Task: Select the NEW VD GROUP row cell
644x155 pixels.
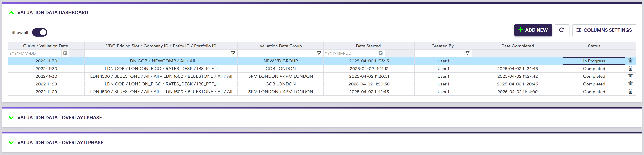Action: coord(280,61)
